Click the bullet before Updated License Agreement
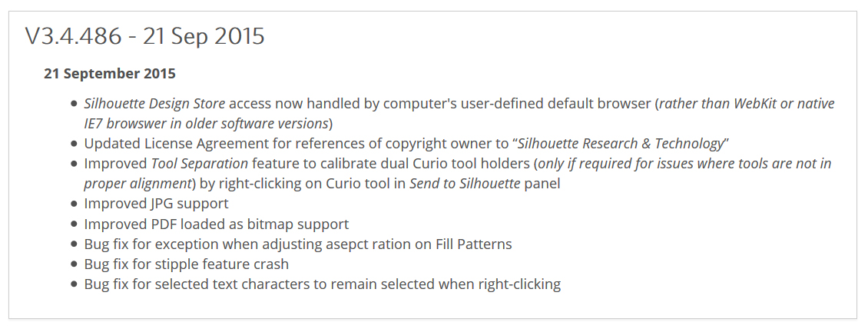Image resolution: width=868 pixels, height=329 pixels. 75,144
